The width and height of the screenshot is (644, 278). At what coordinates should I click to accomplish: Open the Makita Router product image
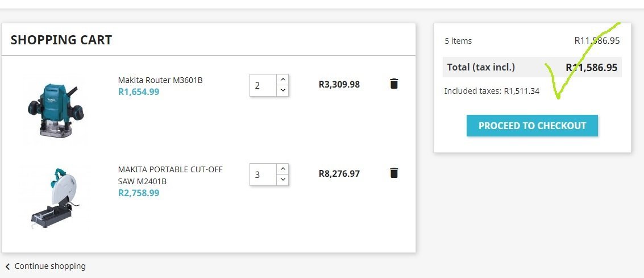[56, 110]
